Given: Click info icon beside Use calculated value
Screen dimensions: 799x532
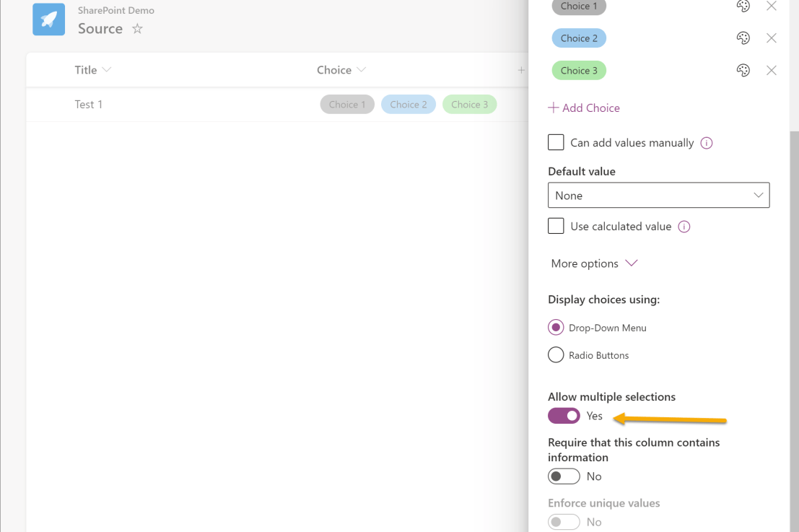Looking at the screenshot, I should pos(684,226).
